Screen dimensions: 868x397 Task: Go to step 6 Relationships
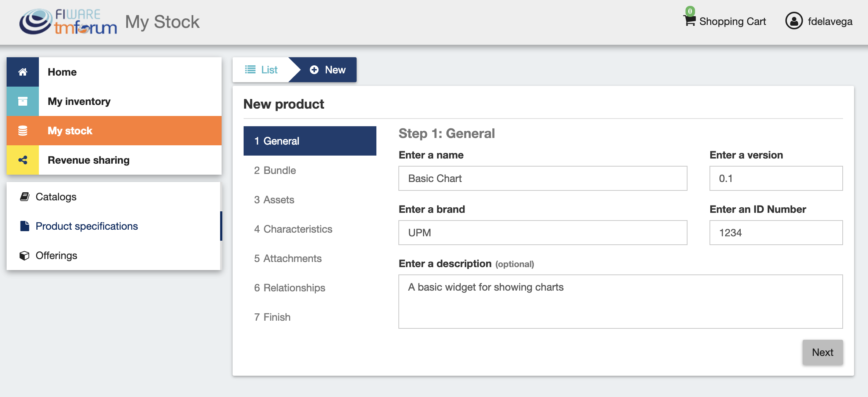coord(310,288)
